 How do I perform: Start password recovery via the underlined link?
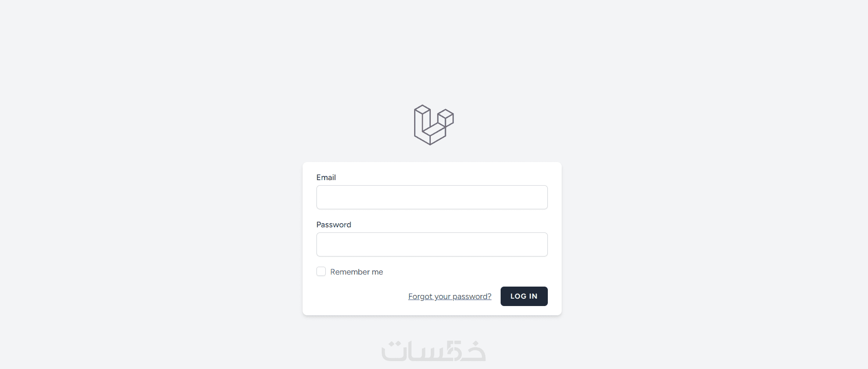(x=449, y=296)
